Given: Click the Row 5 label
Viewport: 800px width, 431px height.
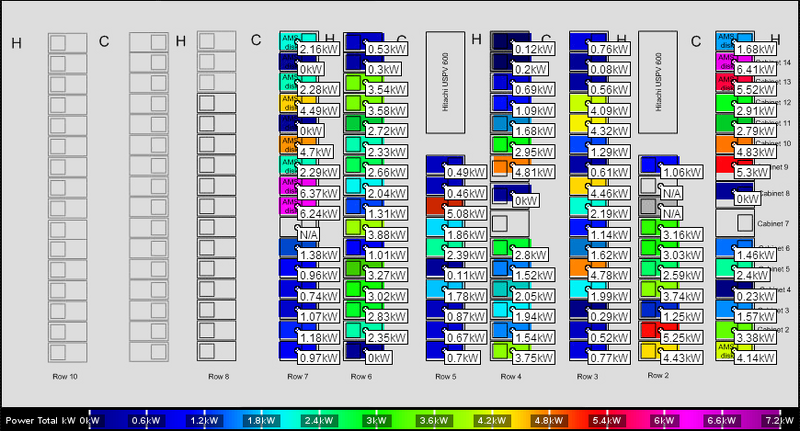Looking at the screenshot, I should tap(445, 376).
